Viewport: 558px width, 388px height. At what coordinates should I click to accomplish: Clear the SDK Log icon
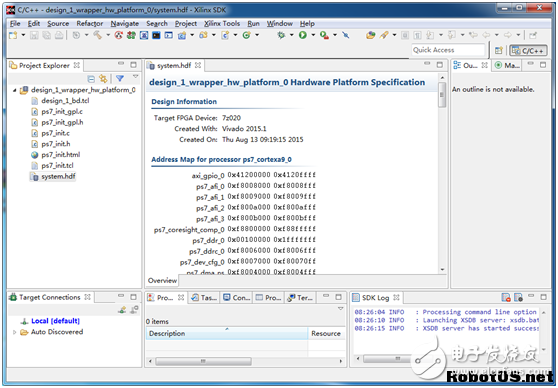coord(506,297)
